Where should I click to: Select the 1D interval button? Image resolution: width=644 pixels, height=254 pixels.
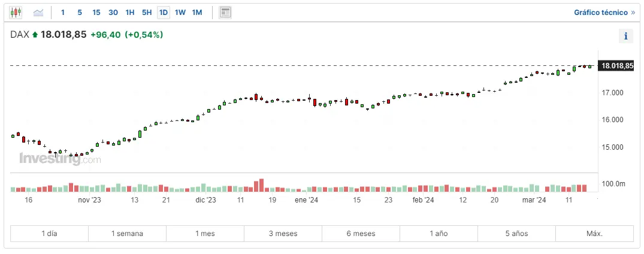click(x=163, y=12)
